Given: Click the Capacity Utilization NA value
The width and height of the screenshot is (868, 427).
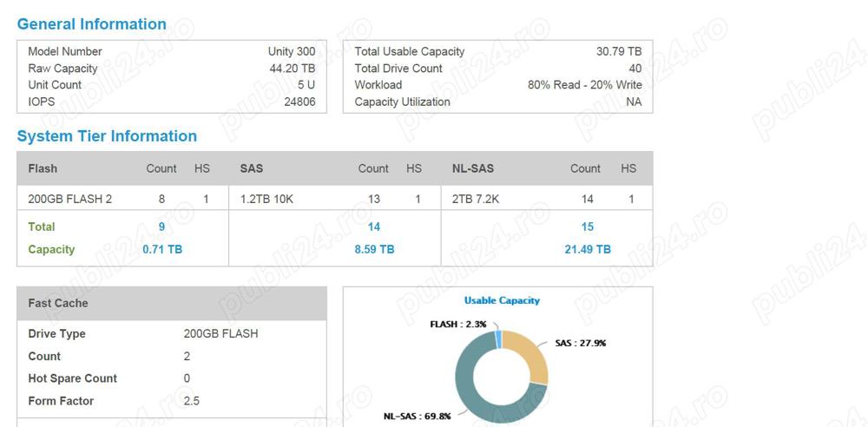Looking at the screenshot, I should pyautogui.click(x=634, y=102).
